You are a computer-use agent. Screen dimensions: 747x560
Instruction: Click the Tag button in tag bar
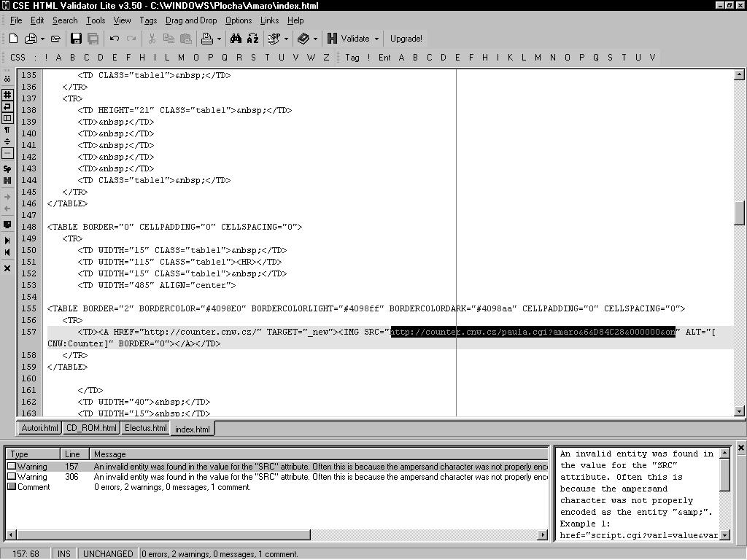(x=352, y=58)
